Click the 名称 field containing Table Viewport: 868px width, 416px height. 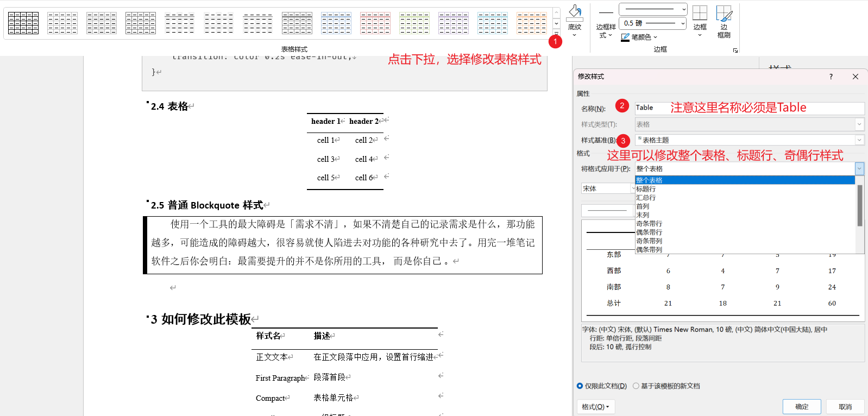[750, 108]
